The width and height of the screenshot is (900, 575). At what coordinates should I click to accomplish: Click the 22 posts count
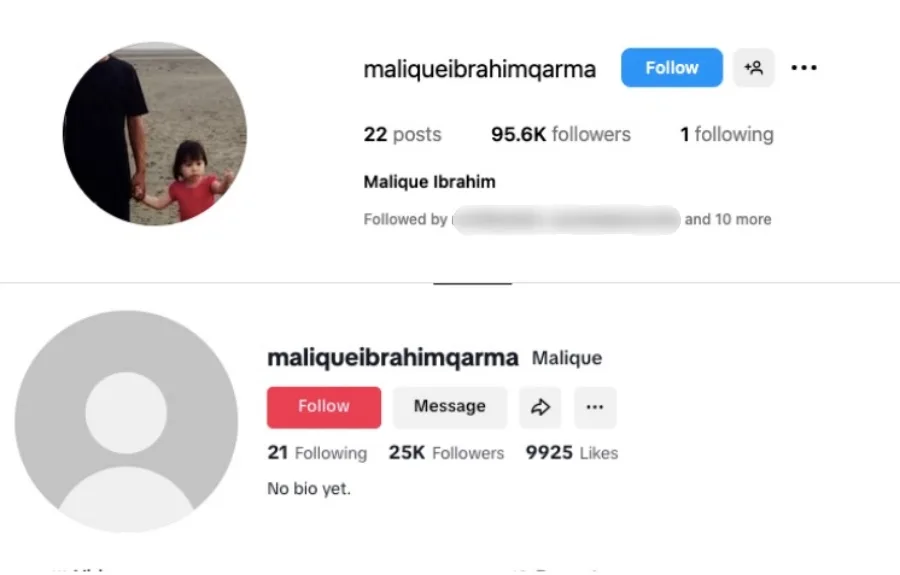tap(402, 134)
